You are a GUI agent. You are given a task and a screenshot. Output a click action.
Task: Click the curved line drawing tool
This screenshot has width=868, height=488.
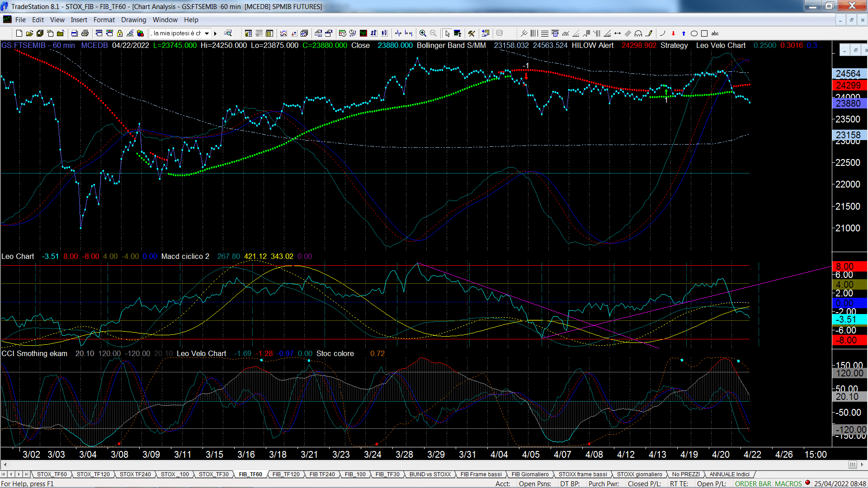(x=663, y=33)
